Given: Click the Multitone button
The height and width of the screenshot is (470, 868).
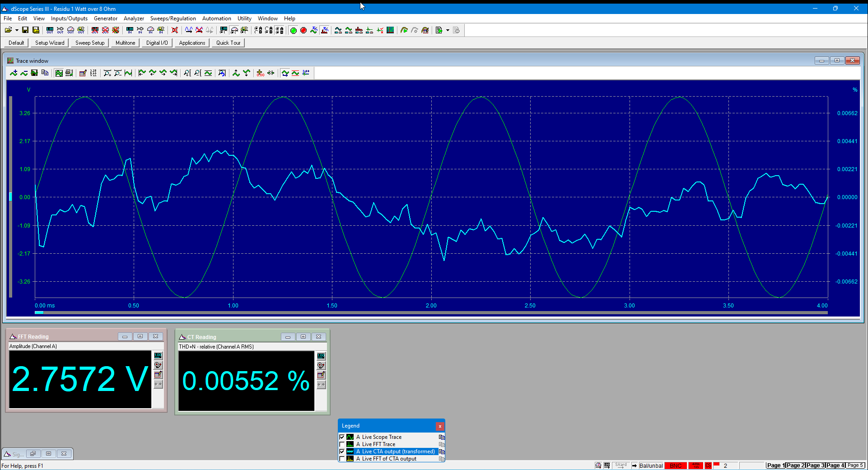Looking at the screenshot, I should tap(125, 43).
